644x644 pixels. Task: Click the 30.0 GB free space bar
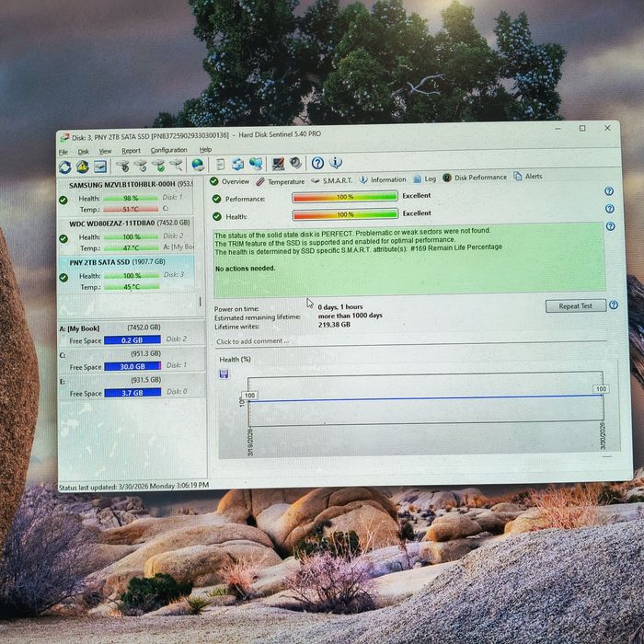[x=132, y=366]
